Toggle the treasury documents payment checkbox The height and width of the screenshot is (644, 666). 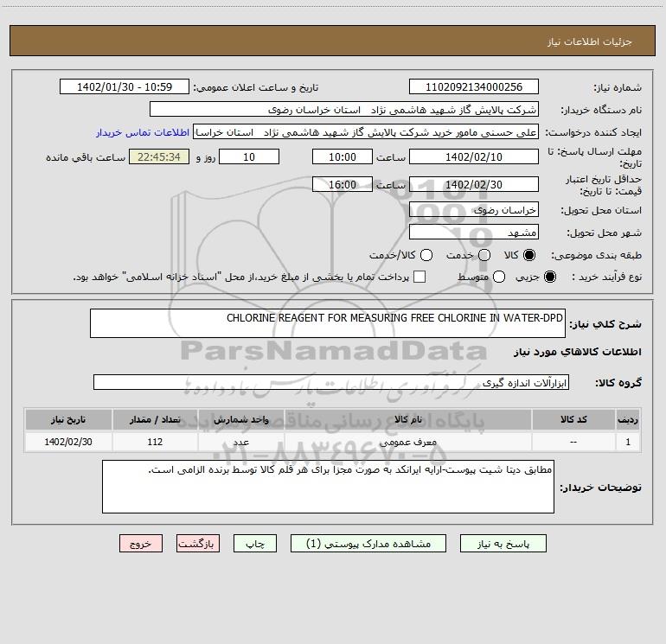(419, 277)
